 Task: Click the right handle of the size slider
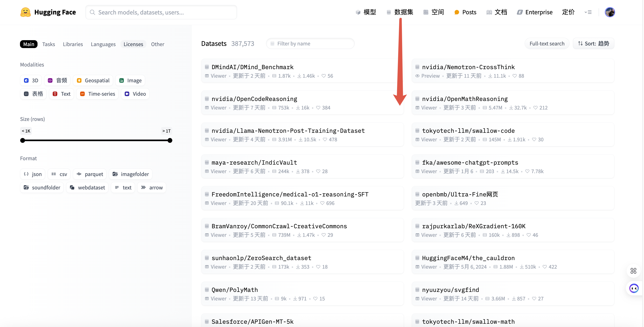[x=170, y=140]
